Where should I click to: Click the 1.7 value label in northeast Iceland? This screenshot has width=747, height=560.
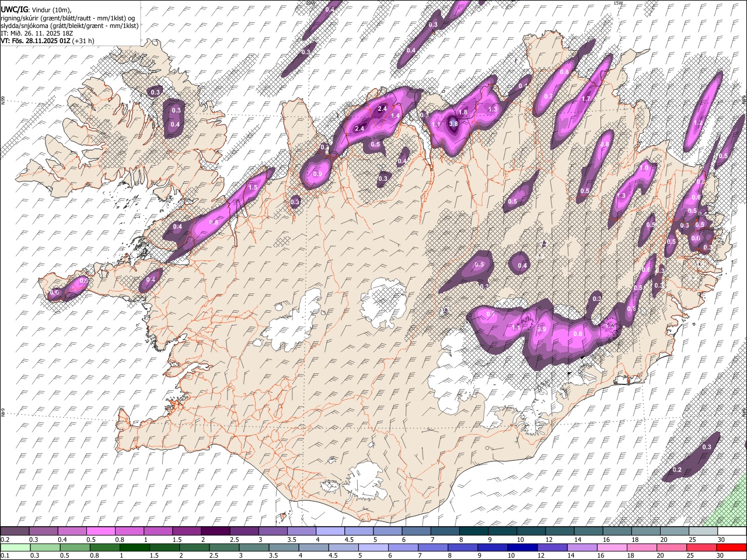point(587,99)
